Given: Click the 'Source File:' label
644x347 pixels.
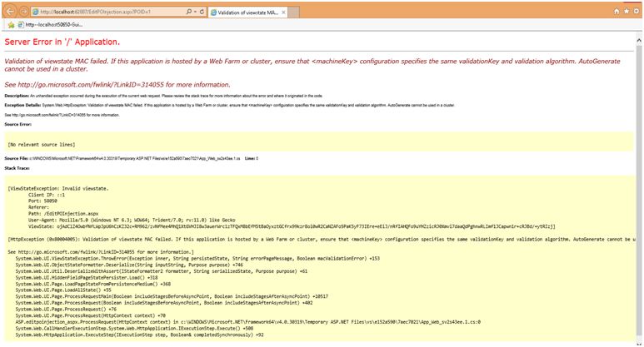Looking at the screenshot, I should click(17, 158).
